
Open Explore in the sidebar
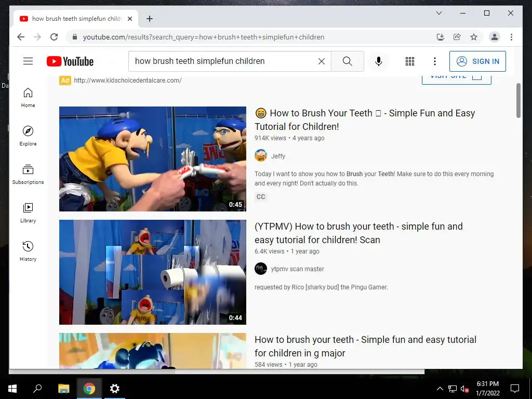(x=28, y=136)
